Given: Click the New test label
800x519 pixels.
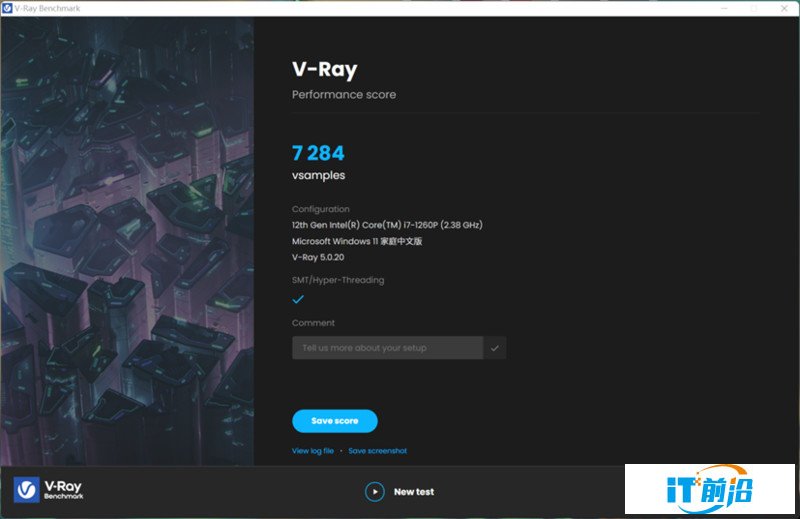Looking at the screenshot, I should point(414,492).
